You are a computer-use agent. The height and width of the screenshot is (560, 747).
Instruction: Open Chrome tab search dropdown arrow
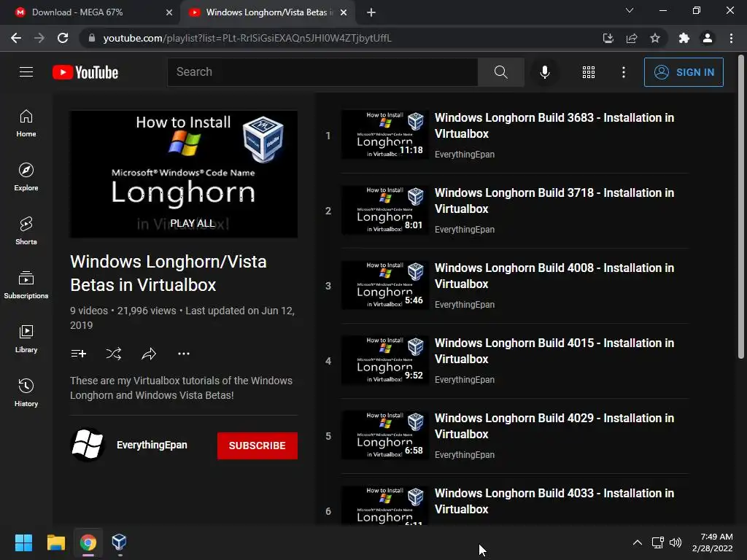630,10
